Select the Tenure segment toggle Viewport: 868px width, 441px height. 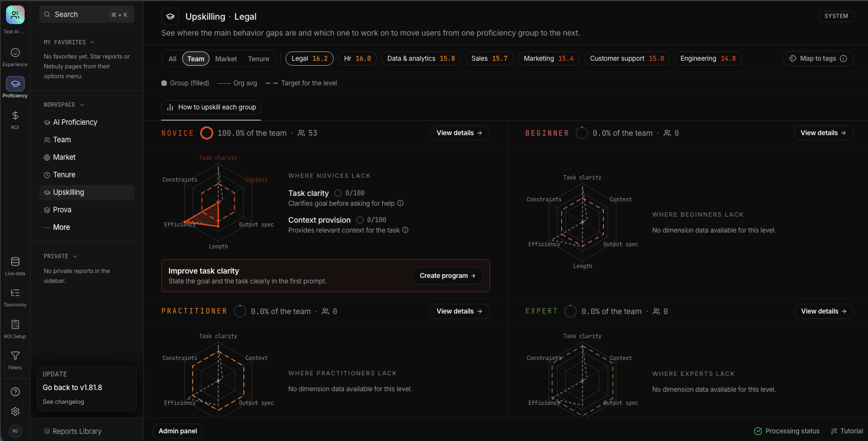[259, 59]
